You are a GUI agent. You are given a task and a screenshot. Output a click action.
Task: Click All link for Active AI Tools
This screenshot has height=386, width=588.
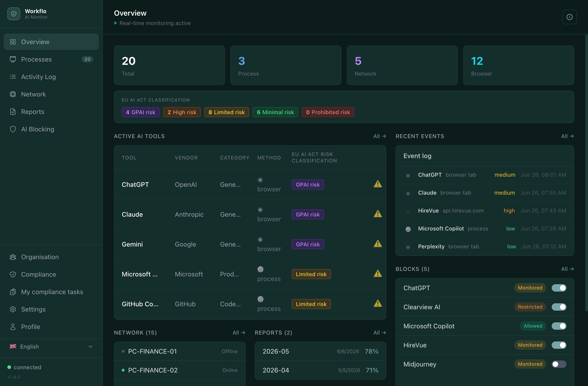380,136
